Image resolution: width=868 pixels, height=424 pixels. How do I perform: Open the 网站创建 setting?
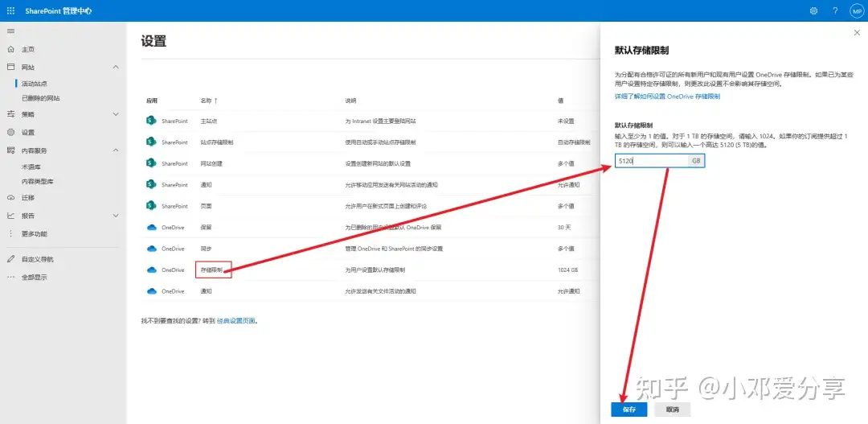[x=211, y=163]
